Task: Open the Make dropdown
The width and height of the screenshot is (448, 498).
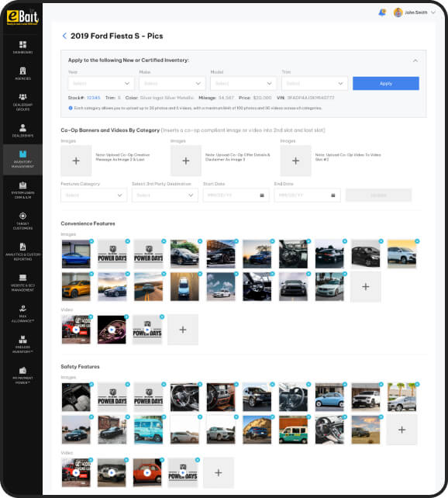Action: (x=172, y=84)
